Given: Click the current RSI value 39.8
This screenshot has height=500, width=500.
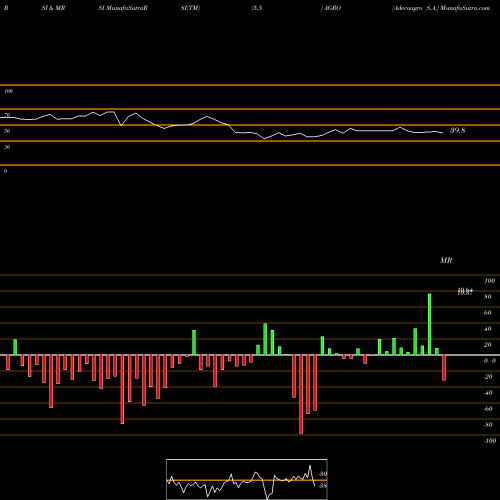Looking at the screenshot, I should coord(458,130).
